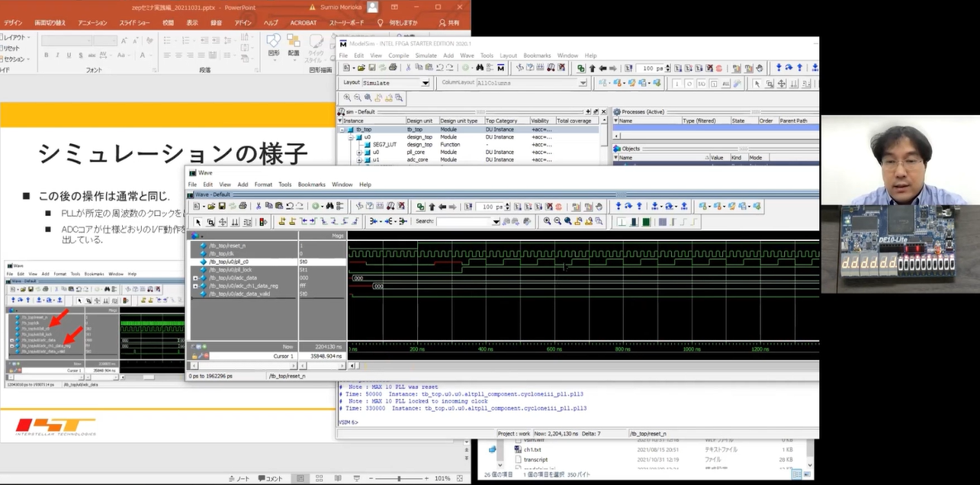Click the Zoom Out icon in Wave toolbar
Image resolution: width=980 pixels, height=485 pixels.
coord(557,221)
